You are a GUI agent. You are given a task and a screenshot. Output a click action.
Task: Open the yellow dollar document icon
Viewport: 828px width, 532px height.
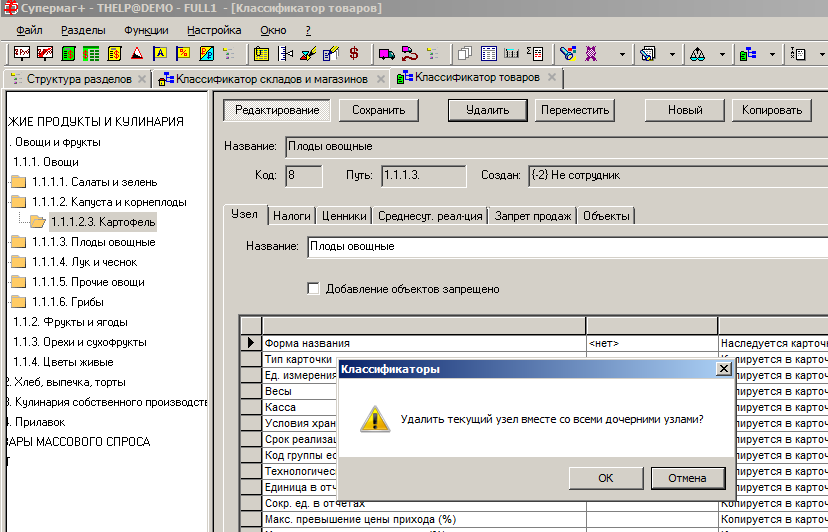tap(114, 53)
